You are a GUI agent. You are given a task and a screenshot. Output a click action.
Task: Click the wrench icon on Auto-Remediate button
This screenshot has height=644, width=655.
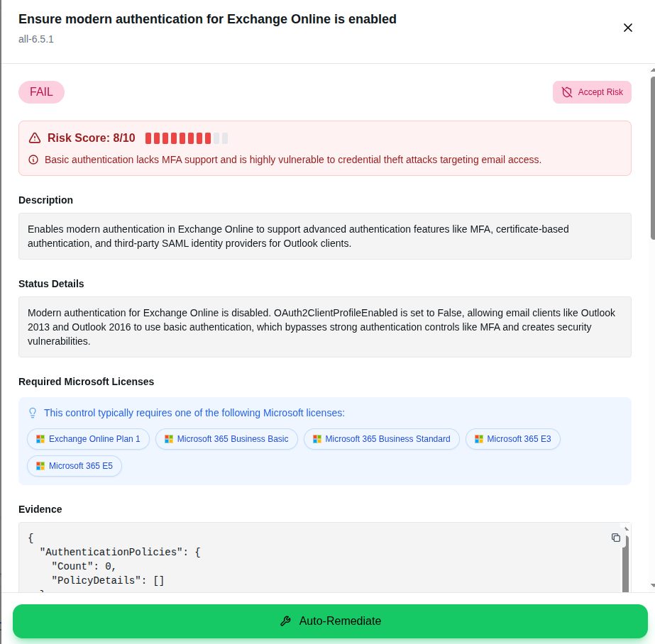point(285,621)
